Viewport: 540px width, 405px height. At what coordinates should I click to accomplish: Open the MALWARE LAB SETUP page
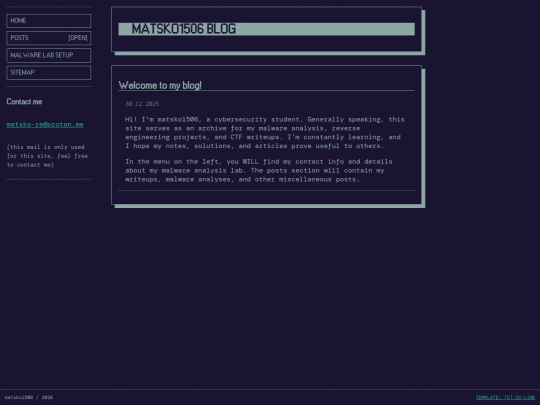tap(49, 55)
